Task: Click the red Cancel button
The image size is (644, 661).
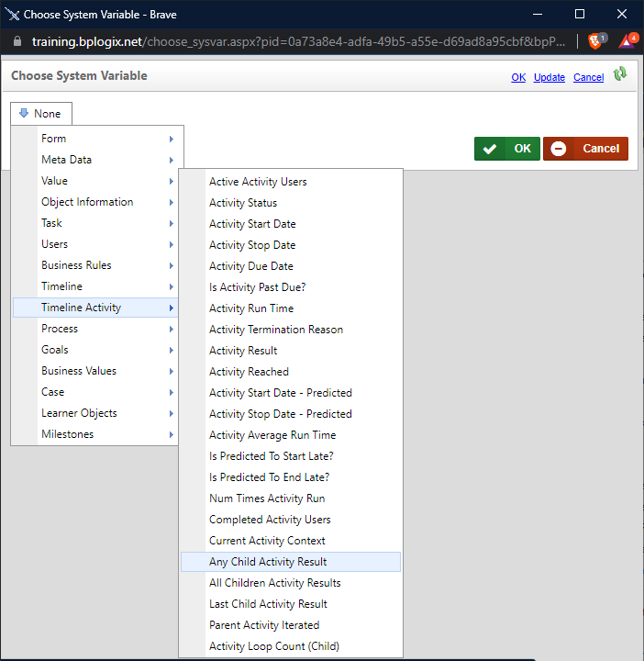Action: pyautogui.click(x=585, y=149)
